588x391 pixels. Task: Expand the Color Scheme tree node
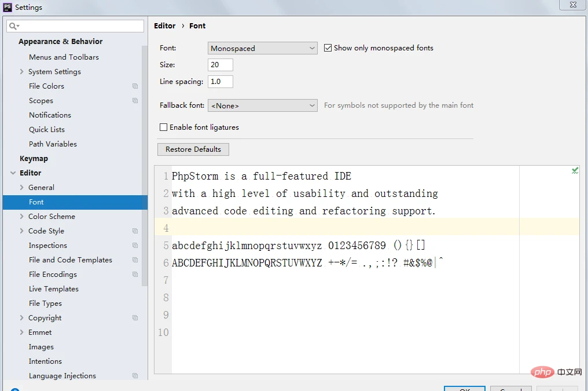click(22, 217)
